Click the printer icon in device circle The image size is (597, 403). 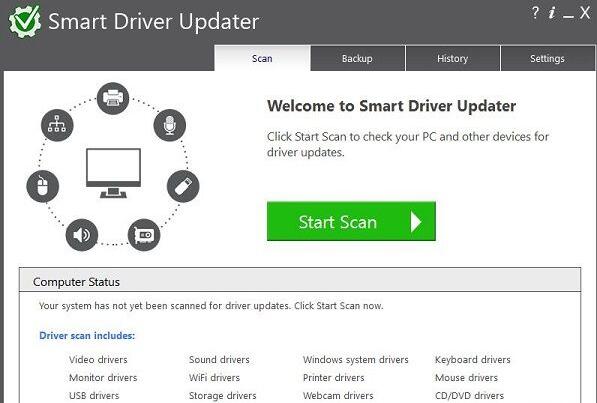coord(113,98)
